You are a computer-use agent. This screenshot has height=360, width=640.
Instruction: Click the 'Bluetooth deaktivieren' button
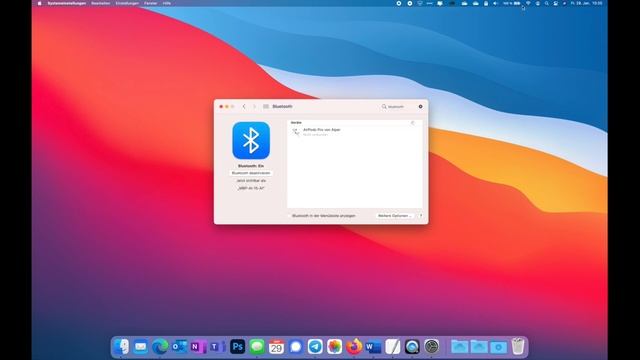251,173
